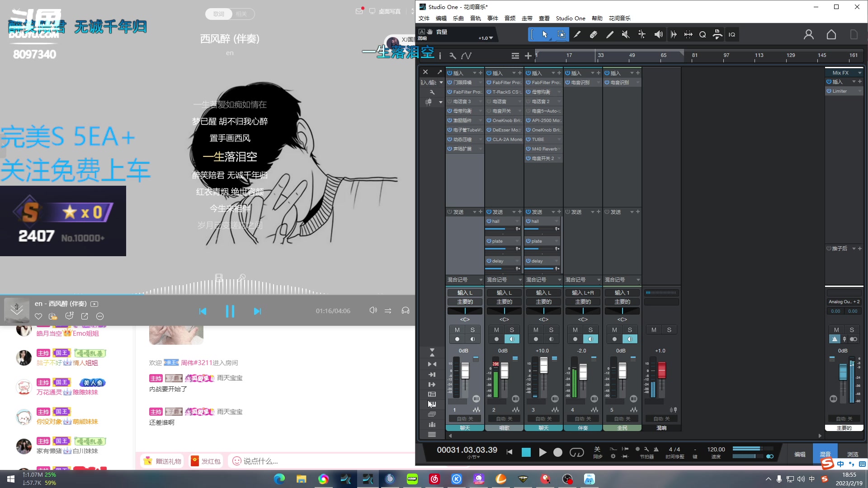Viewport: 868px width, 488px height.
Task: Open the user account icon in Studio One
Action: [x=809, y=34]
